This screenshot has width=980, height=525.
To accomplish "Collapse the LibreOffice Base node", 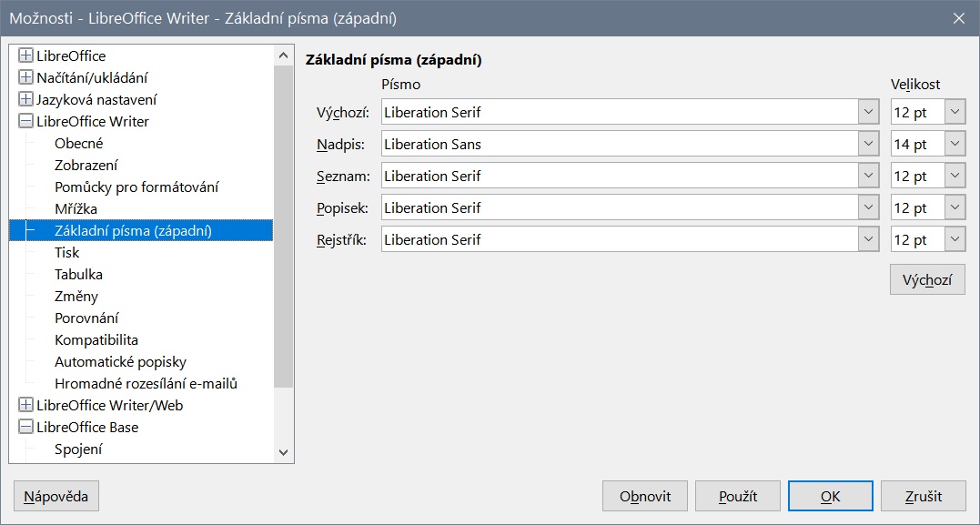I will coord(25,428).
